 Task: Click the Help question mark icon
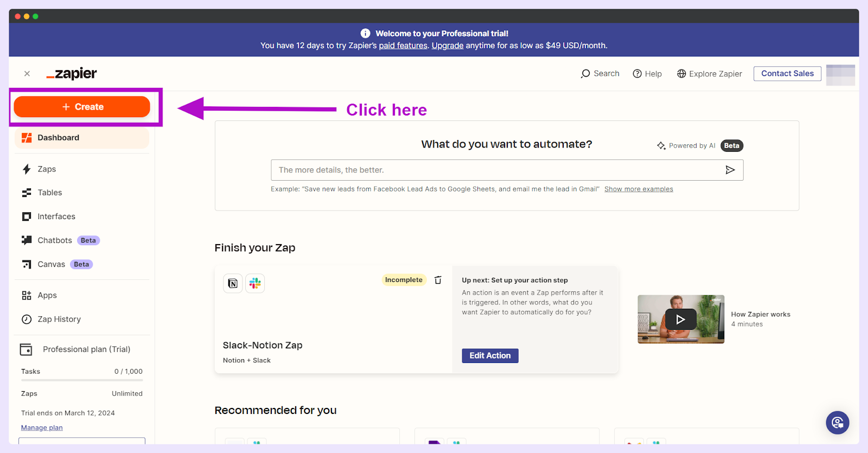pyautogui.click(x=637, y=74)
